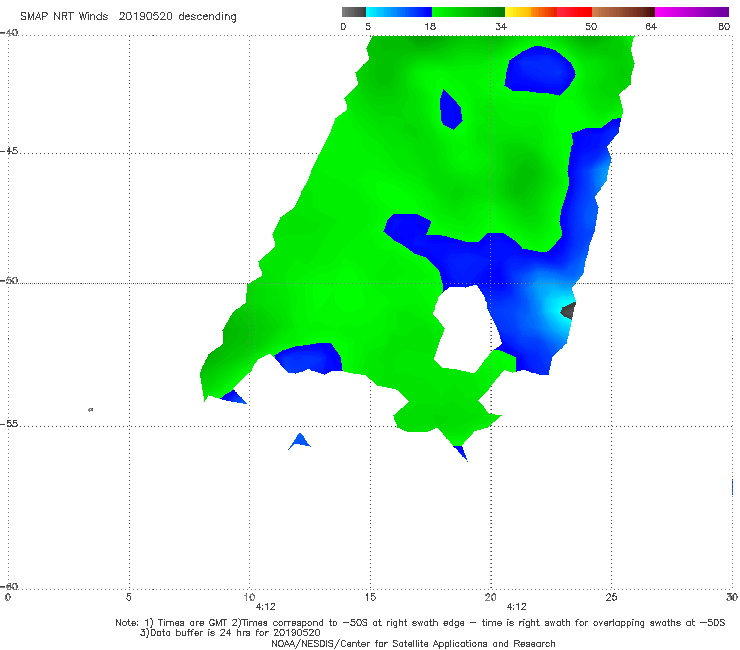
Task: Click the cyan-to-blue segment of the color bar
Action: click(x=399, y=12)
